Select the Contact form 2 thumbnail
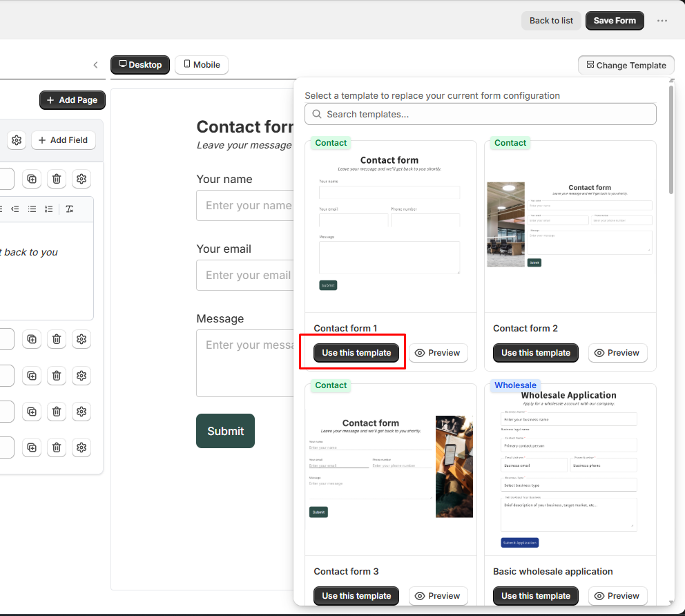685x616 pixels. click(570, 227)
